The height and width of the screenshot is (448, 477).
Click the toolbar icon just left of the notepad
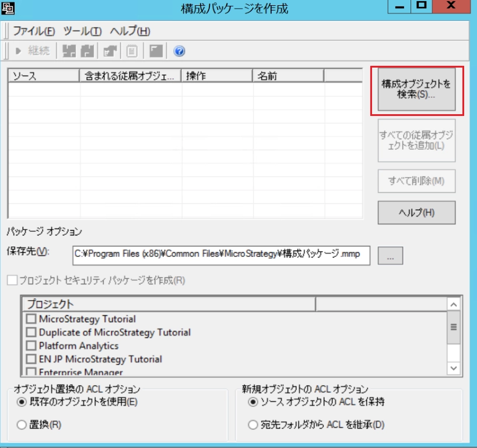click(110, 51)
